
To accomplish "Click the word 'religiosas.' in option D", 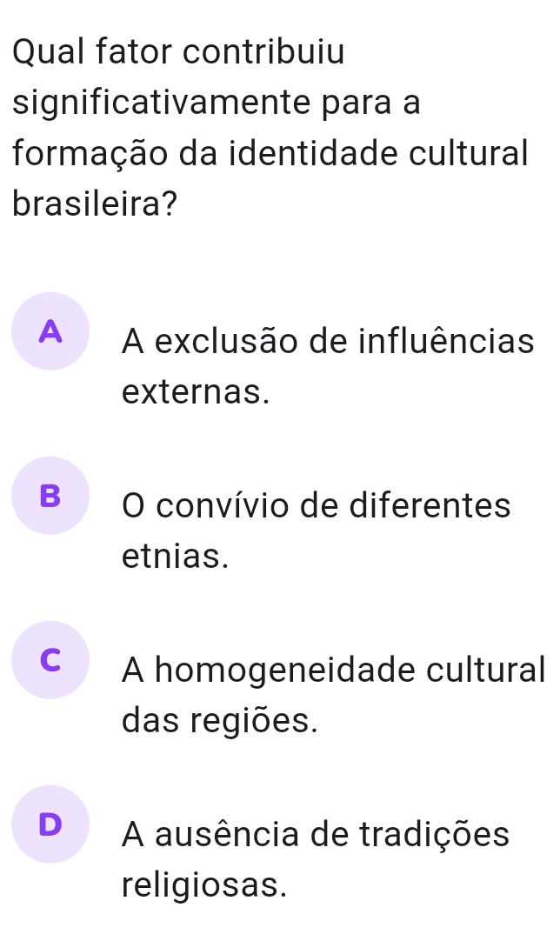I will [x=204, y=885].
